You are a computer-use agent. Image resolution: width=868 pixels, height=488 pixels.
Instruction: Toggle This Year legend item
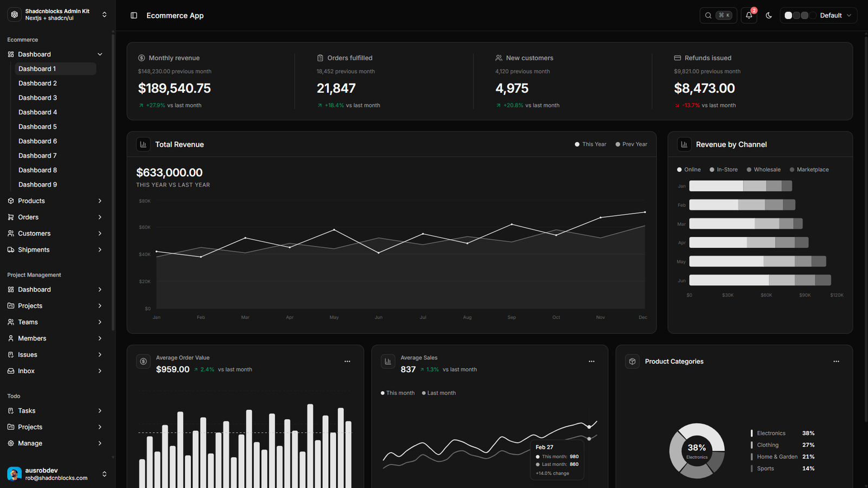coord(591,144)
